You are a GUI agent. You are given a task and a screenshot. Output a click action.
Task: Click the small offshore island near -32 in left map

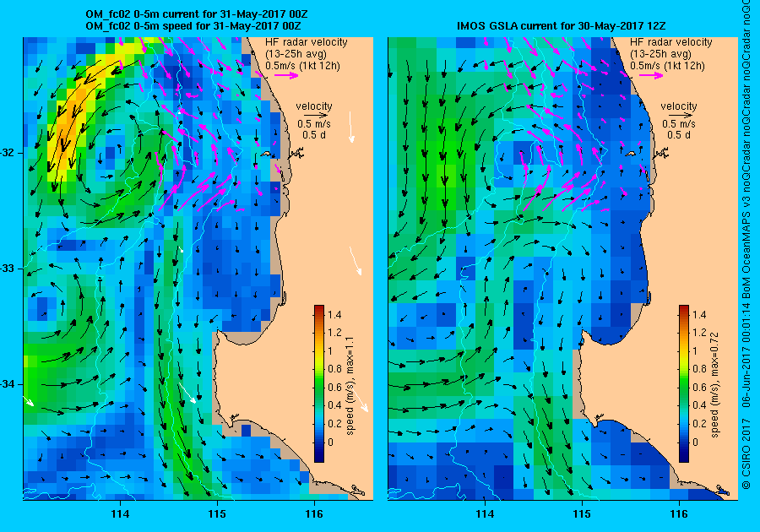265,154
